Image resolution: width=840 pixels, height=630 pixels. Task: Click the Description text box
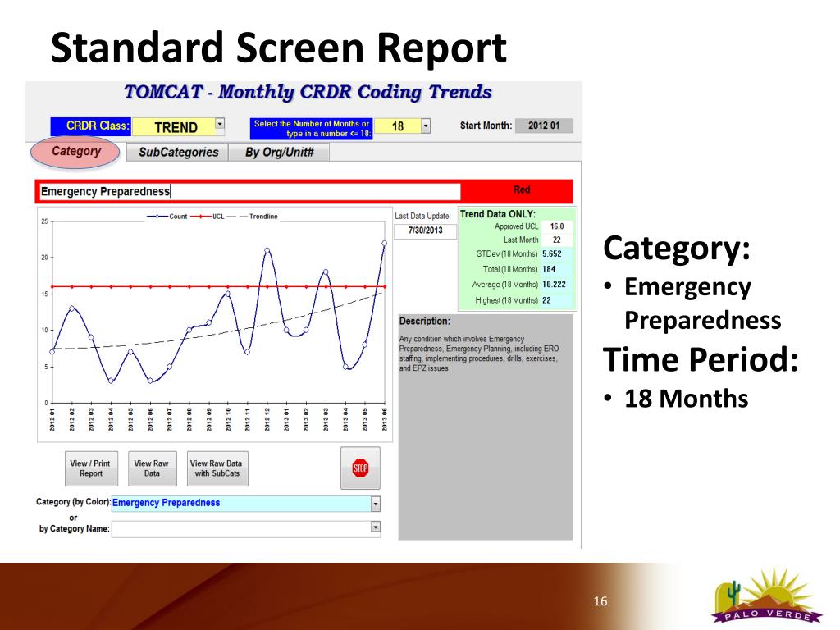486,427
